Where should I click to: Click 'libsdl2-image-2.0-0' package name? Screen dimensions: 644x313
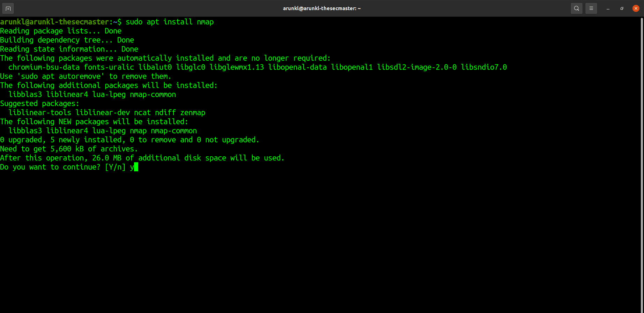click(417, 67)
